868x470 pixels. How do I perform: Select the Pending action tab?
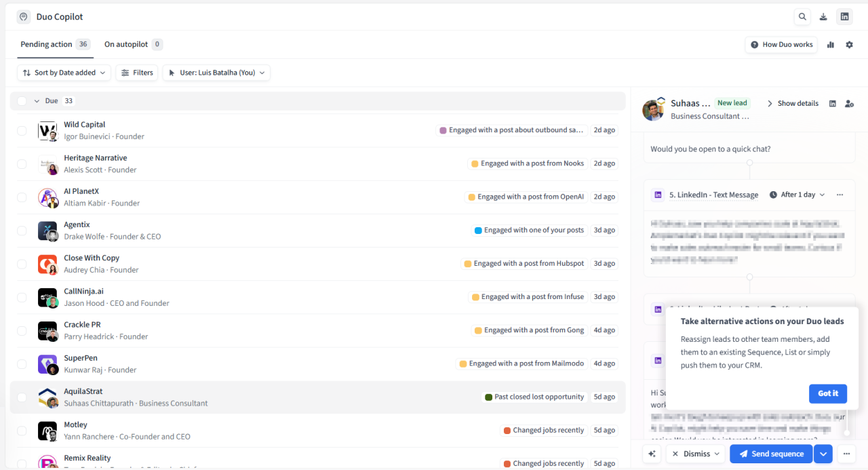(46, 44)
